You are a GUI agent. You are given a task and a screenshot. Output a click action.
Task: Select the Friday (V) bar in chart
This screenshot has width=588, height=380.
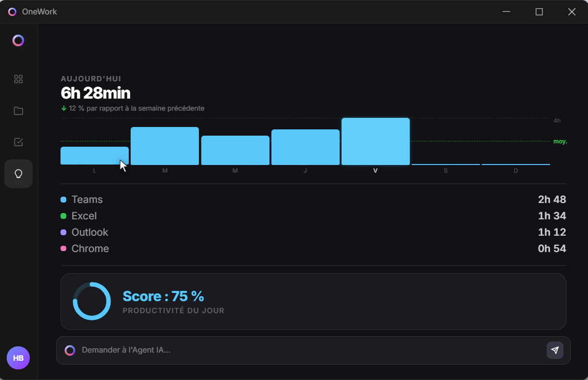[x=376, y=141]
